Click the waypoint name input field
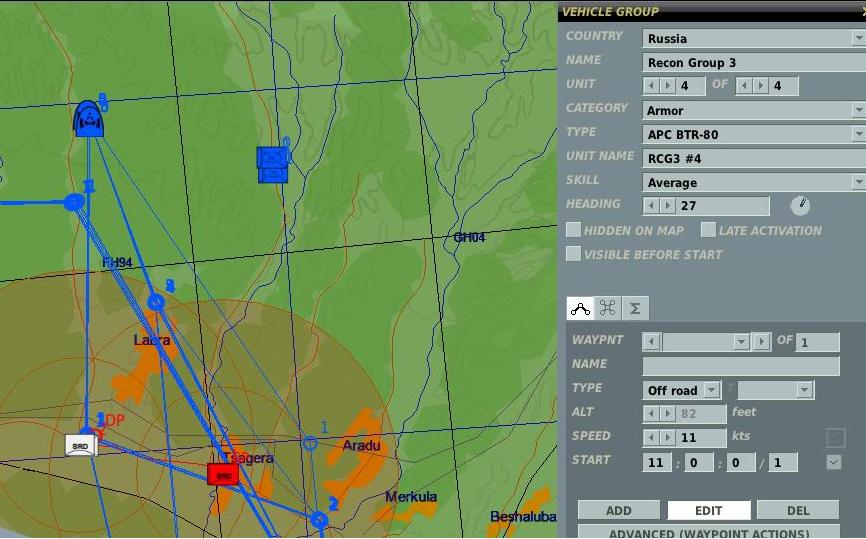The width and height of the screenshot is (866, 539). point(741,366)
